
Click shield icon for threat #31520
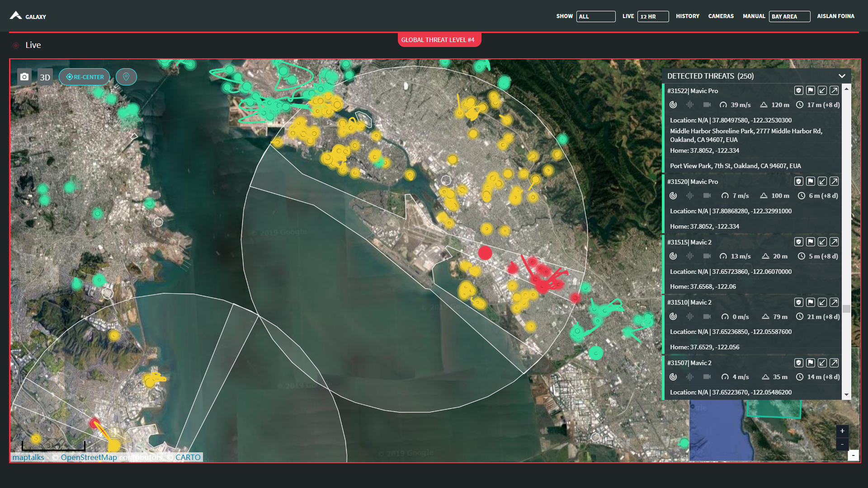click(x=799, y=181)
